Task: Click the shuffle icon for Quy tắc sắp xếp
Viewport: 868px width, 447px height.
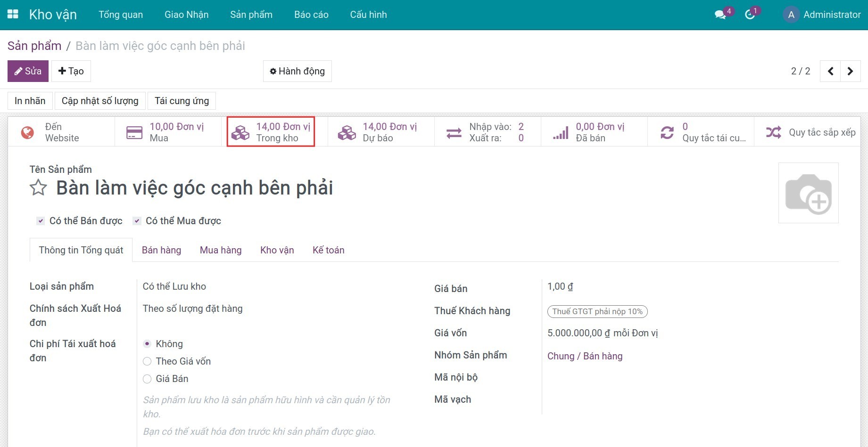Action: tap(774, 132)
